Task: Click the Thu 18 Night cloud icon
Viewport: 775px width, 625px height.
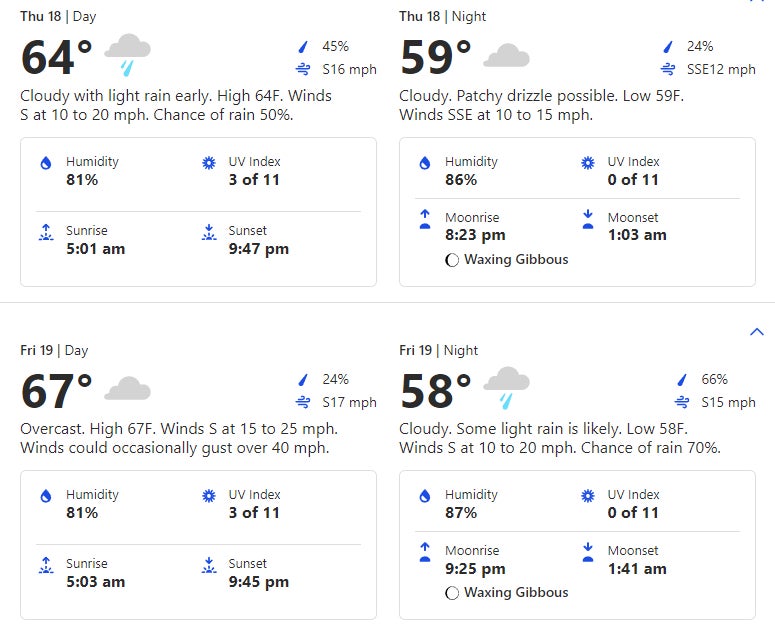Action: pyautogui.click(x=506, y=55)
